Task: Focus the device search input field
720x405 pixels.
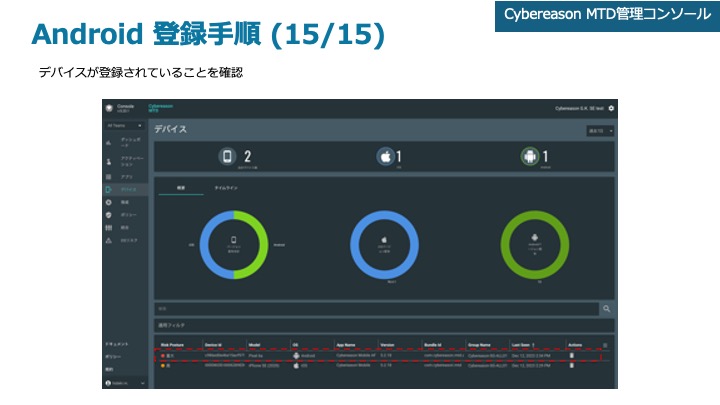Action: tap(377, 309)
